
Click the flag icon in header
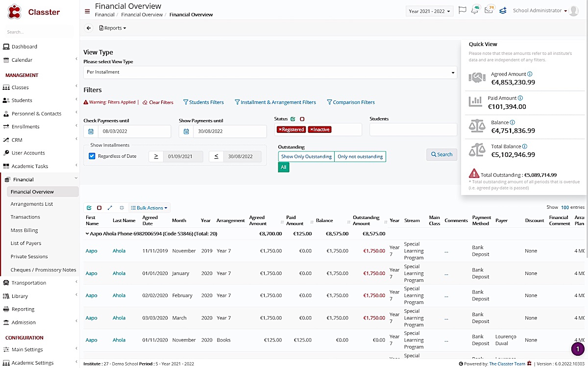coord(462,10)
